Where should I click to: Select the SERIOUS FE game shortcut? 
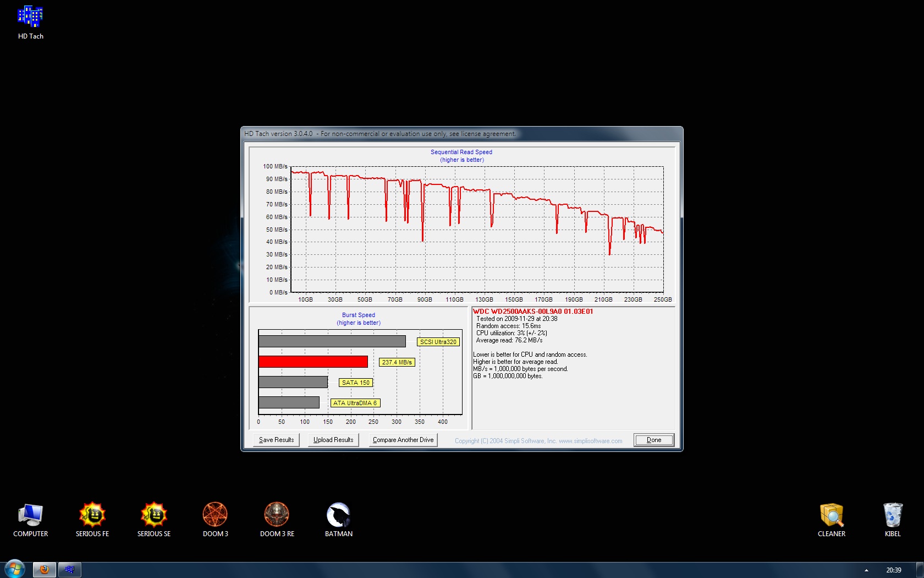(x=92, y=520)
